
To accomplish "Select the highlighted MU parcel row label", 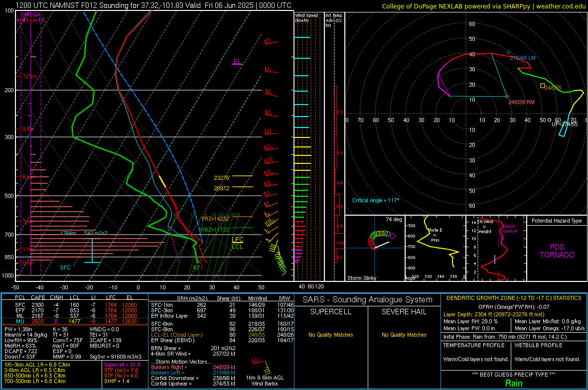I will coord(20,321).
